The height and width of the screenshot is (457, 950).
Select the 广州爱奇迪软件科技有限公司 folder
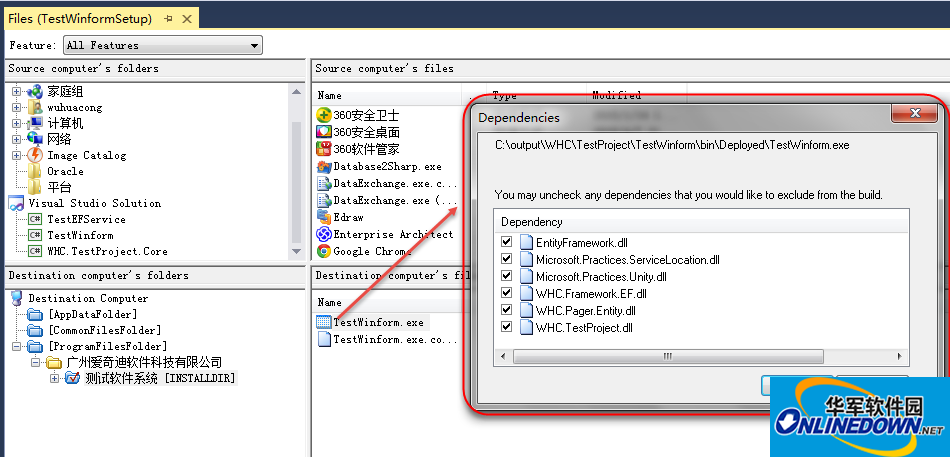(144, 362)
